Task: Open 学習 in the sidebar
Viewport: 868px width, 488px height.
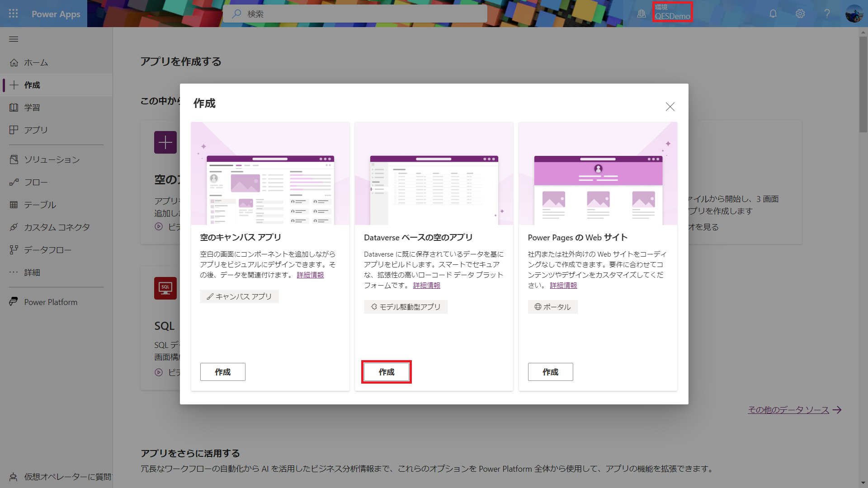Action: [56, 108]
